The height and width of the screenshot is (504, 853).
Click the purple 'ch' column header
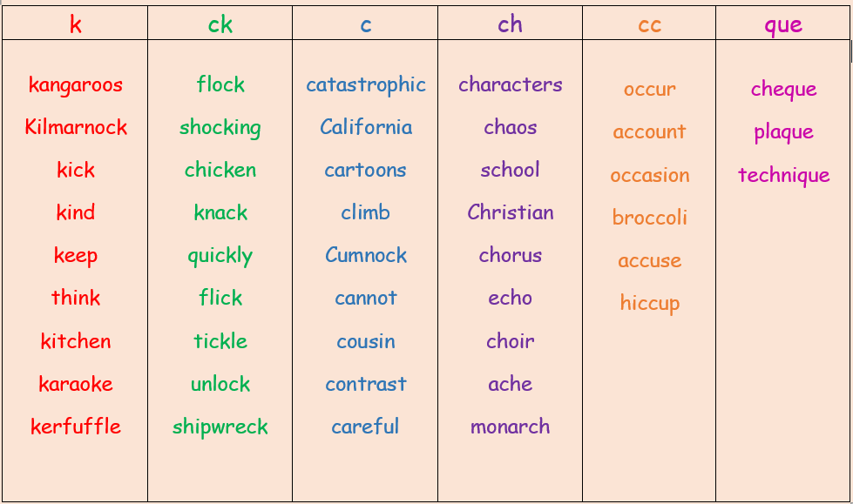click(511, 24)
